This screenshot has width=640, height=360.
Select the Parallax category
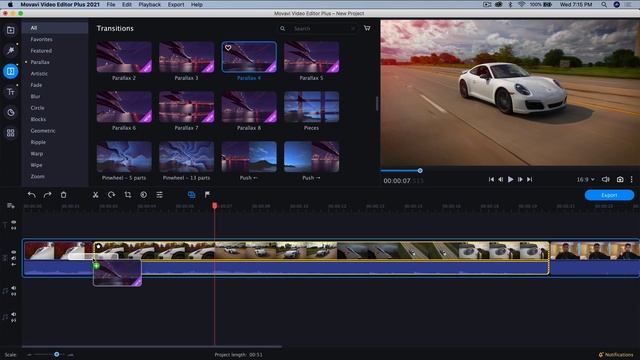40,62
